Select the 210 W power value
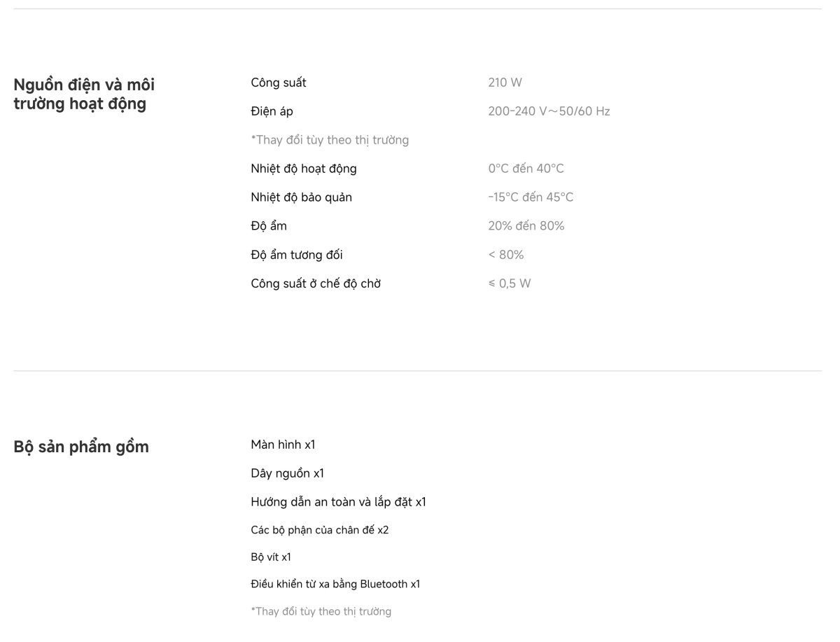The image size is (840, 642). pyautogui.click(x=505, y=83)
